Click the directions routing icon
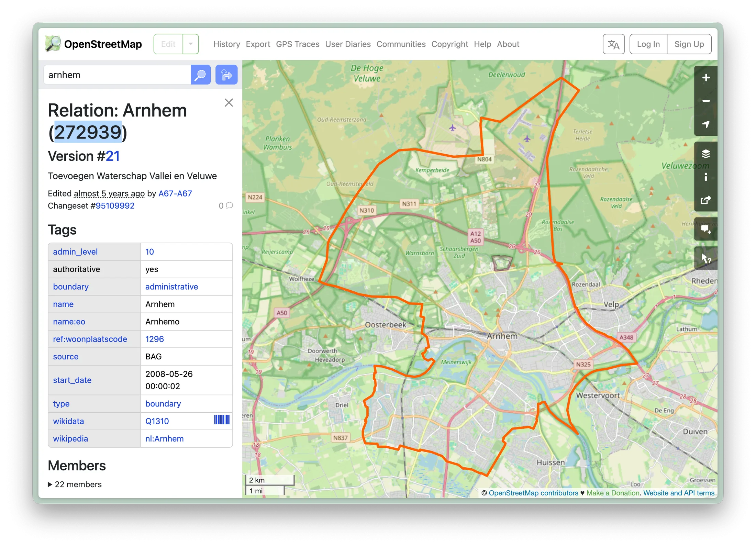756x547 pixels. [226, 75]
